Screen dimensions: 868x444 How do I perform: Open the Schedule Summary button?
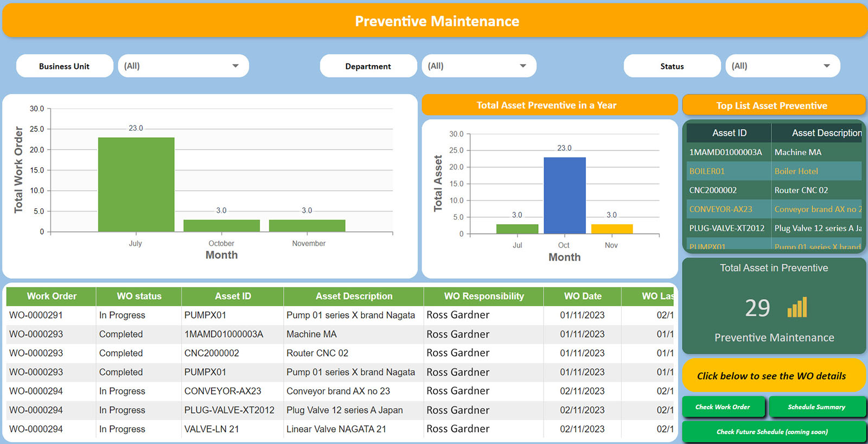point(816,407)
